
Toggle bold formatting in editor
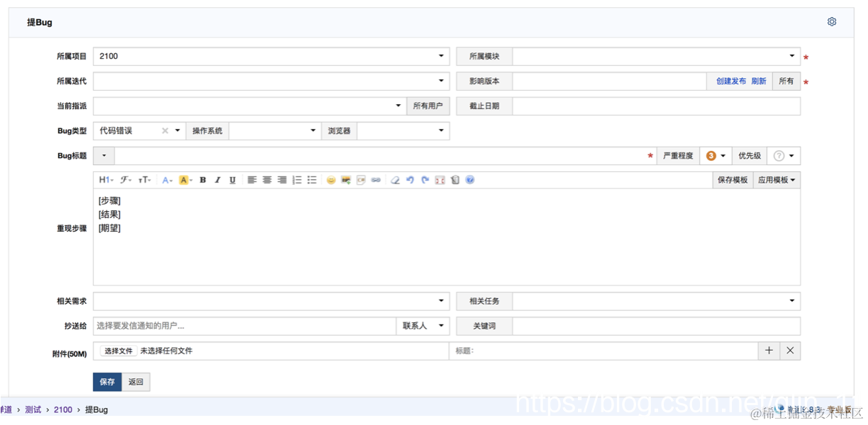pos(203,180)
